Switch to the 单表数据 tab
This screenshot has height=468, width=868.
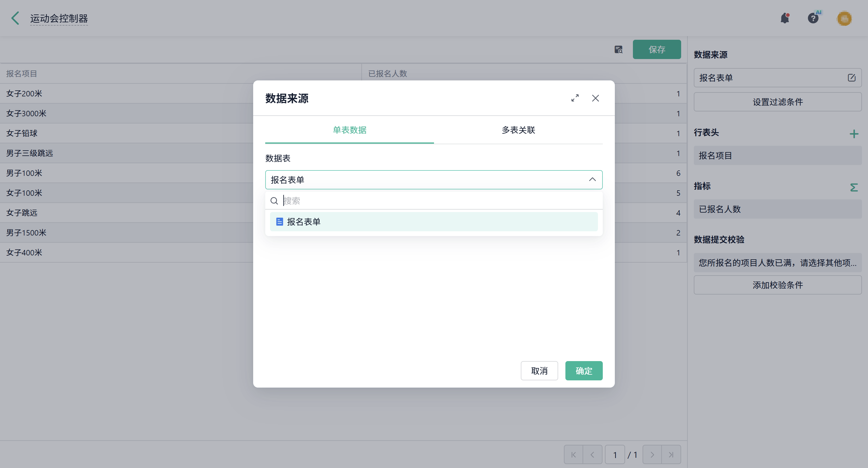tap(349, 130)
